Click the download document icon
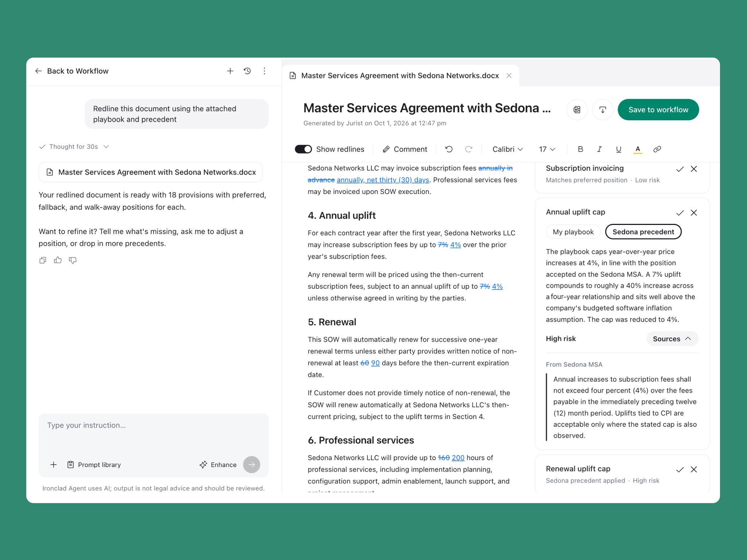 603,110
